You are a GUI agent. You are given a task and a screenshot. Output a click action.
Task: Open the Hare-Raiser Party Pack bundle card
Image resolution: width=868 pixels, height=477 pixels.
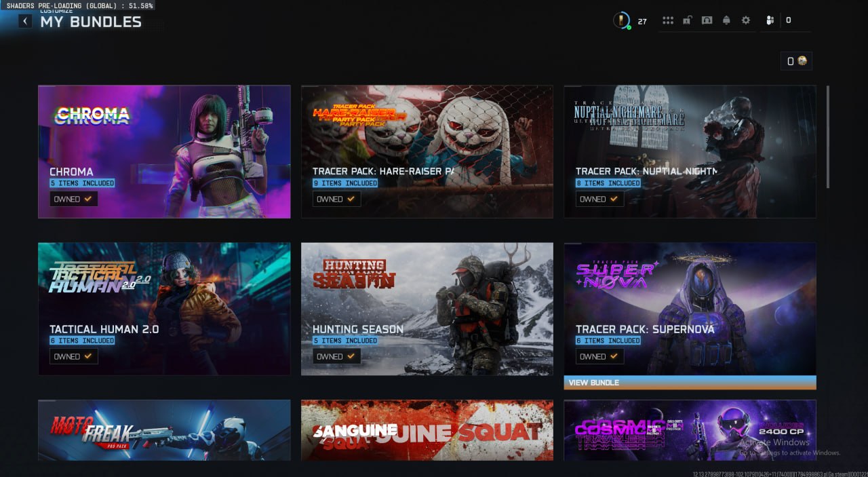click(x=427, y=151)
